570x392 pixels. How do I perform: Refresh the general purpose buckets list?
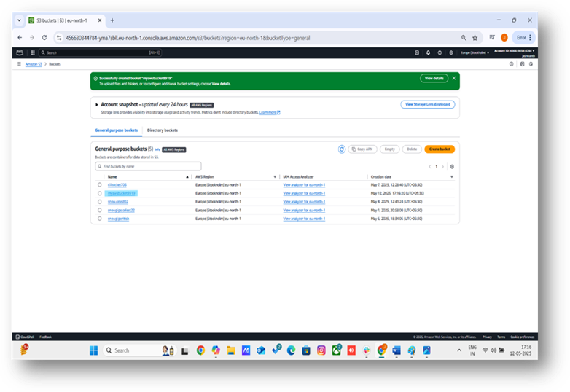[x=342, y=149]
